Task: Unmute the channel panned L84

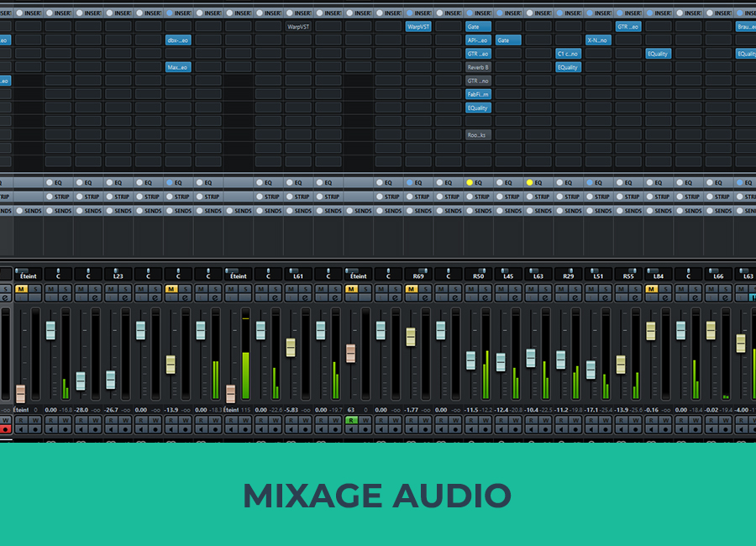Action: (650, 289)
